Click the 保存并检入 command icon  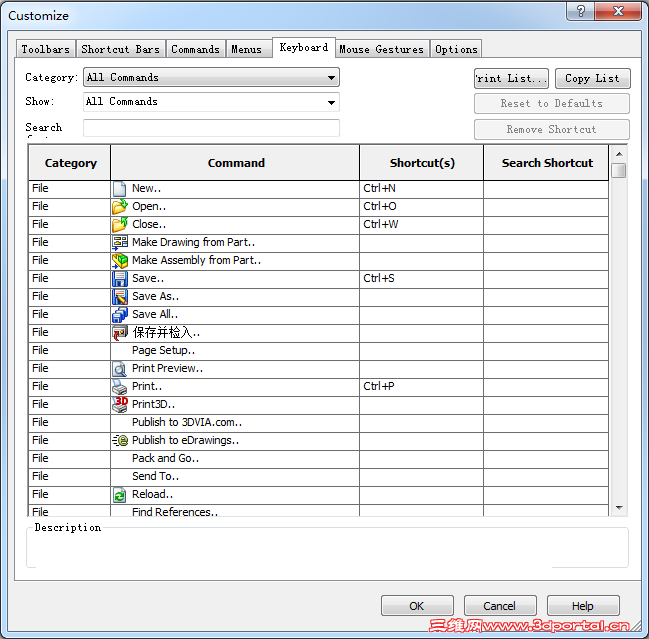tap(120, 333)
